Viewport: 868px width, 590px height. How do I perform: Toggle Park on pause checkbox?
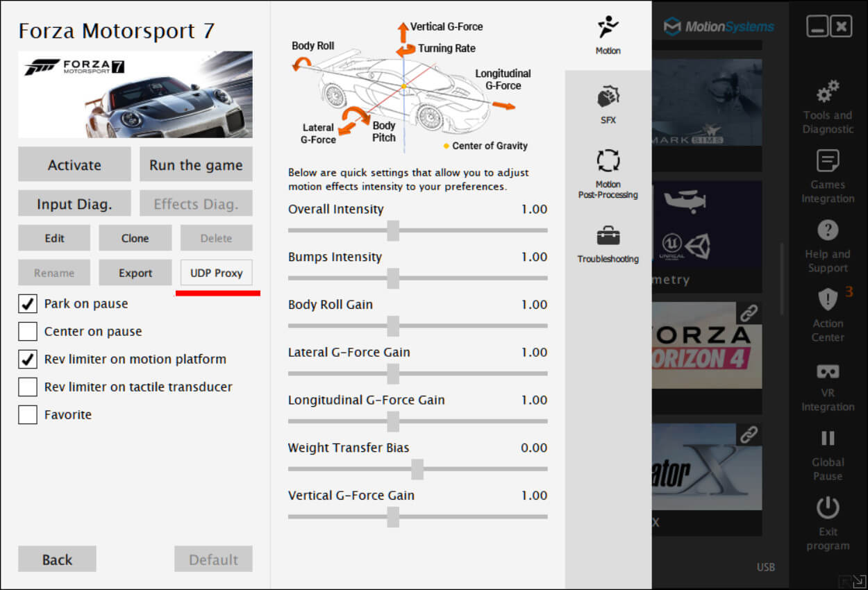[28, 303]
